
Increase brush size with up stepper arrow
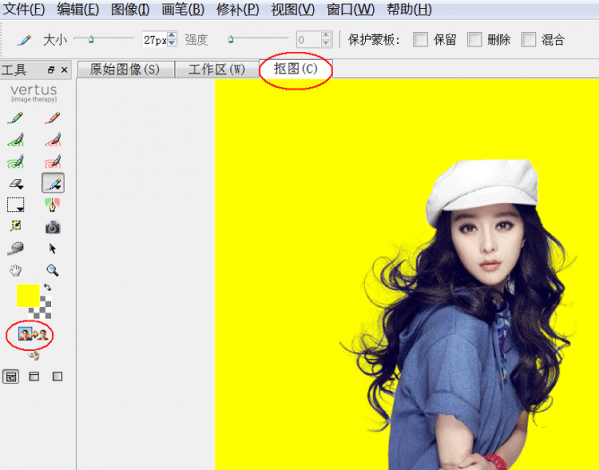pyautogui.click(x=172, y=36)
